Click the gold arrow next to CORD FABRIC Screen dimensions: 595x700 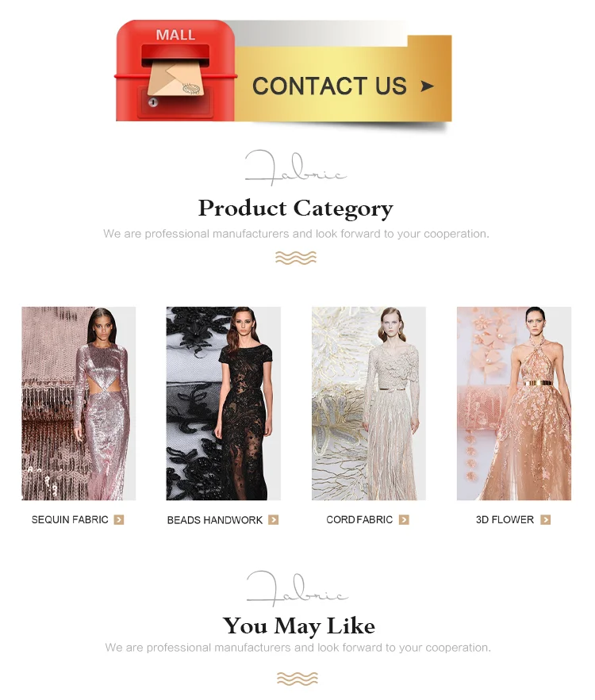tap(404, 519)
